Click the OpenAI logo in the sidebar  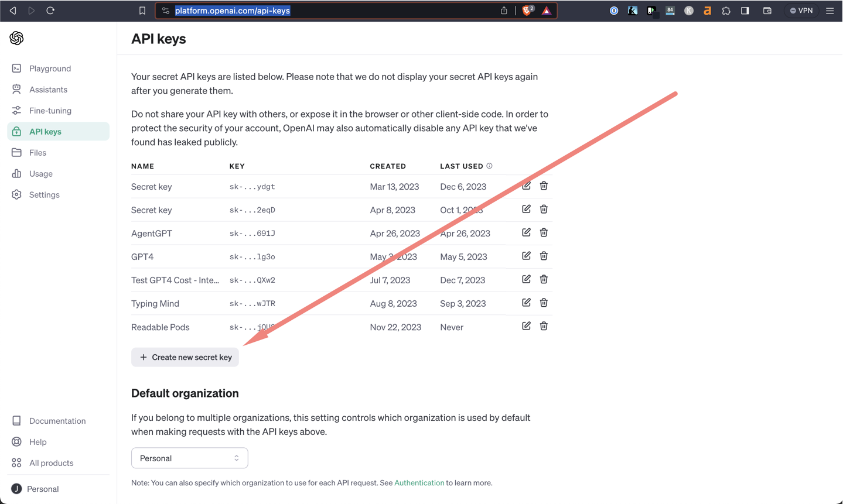point(16,38)
